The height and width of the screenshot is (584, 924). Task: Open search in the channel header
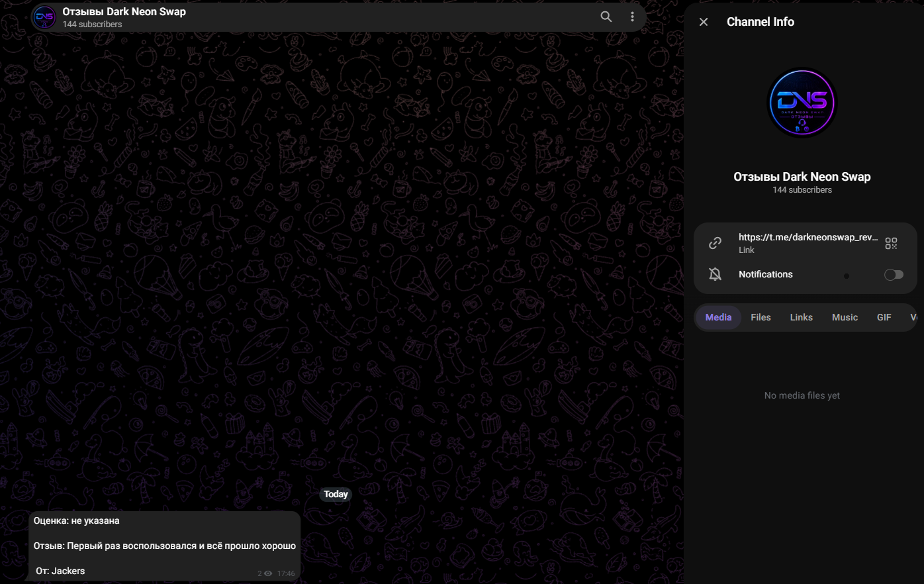(x=606, y=17)
